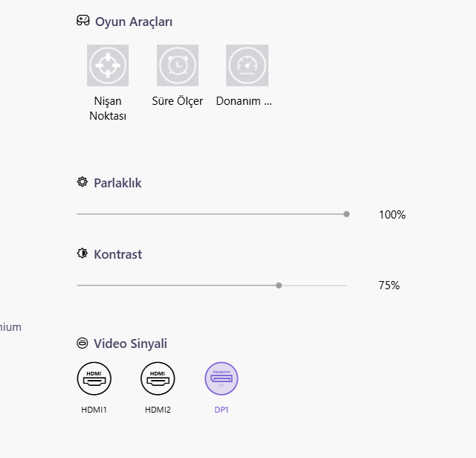Click the Video Sinyali signal icon
Image resolution: width=476 pixels, height=458 pixels.
pos(83,343)
